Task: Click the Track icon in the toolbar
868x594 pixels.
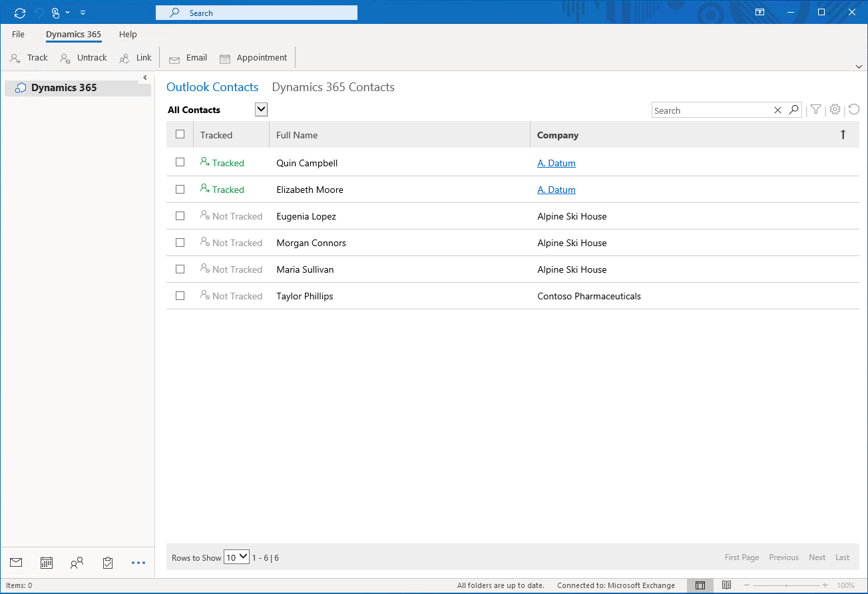Action: click(x=15, y=58)
